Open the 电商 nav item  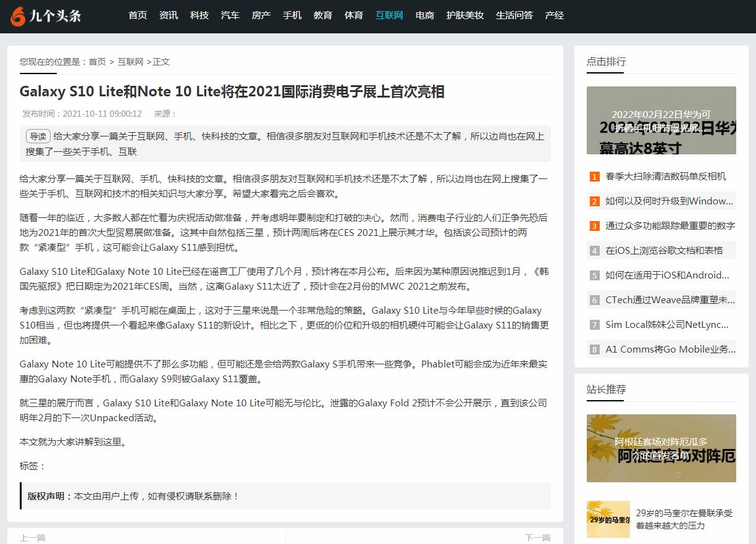point(425,15)
